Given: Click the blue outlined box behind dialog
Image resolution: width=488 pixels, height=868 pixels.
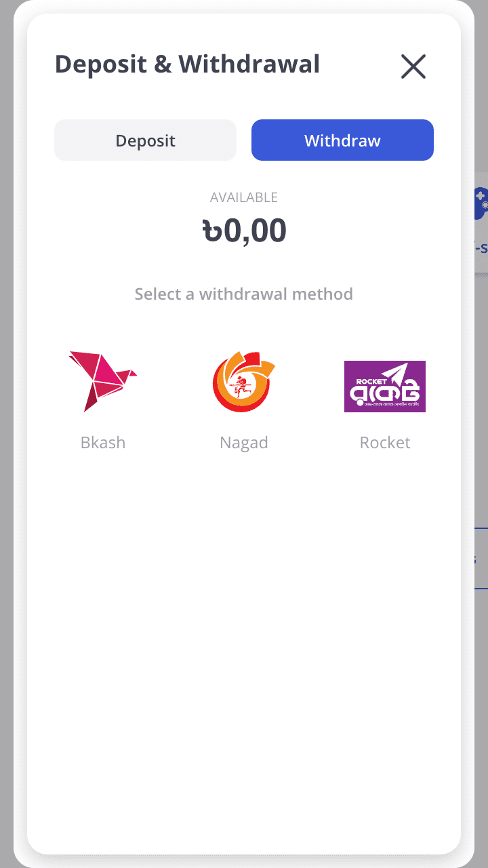Looking at the screenshot, I should [478, 558].
